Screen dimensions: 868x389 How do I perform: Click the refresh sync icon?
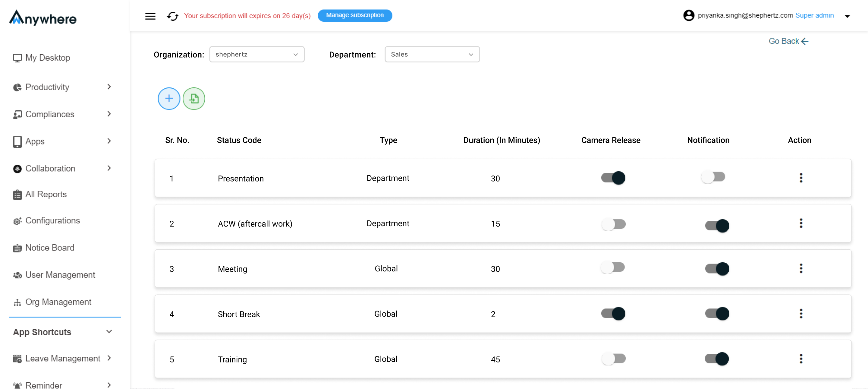click(173, 16)
